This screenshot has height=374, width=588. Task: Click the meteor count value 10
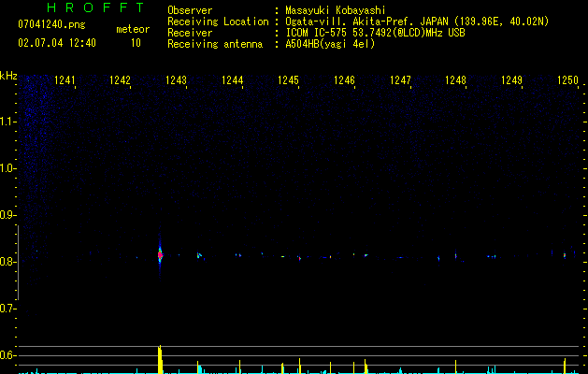coord(136,43)
